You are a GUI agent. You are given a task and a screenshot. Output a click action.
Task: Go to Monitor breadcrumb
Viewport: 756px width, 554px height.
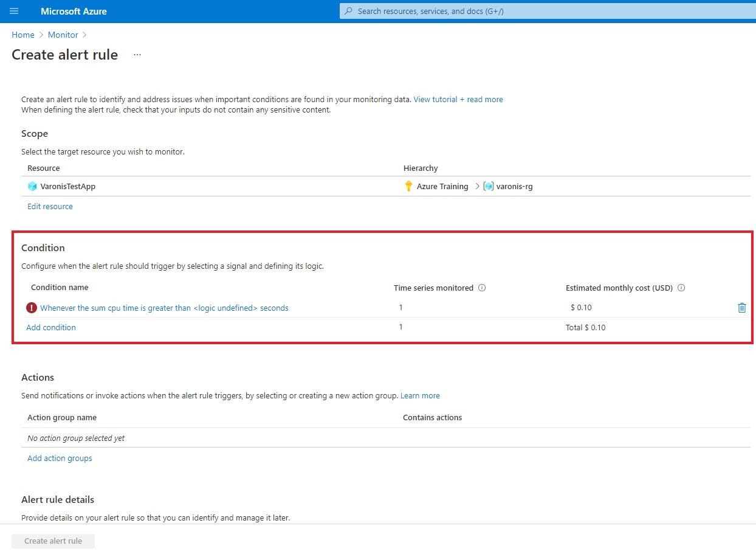tap(63, 35)
